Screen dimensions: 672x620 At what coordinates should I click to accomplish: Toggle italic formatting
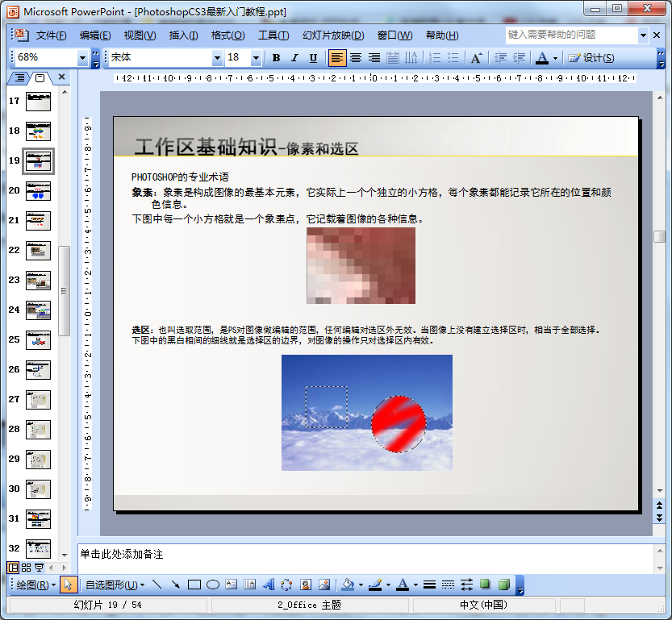294,58
